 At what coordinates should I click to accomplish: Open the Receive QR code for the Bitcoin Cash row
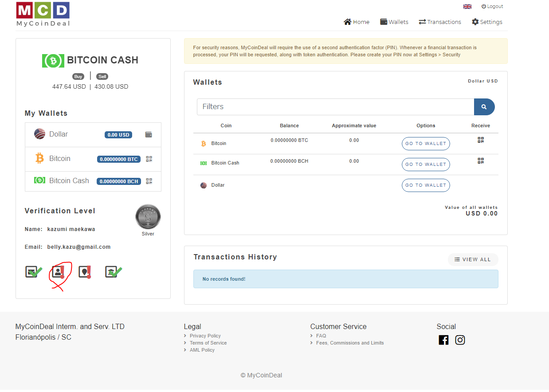click(x=481, y=161)
